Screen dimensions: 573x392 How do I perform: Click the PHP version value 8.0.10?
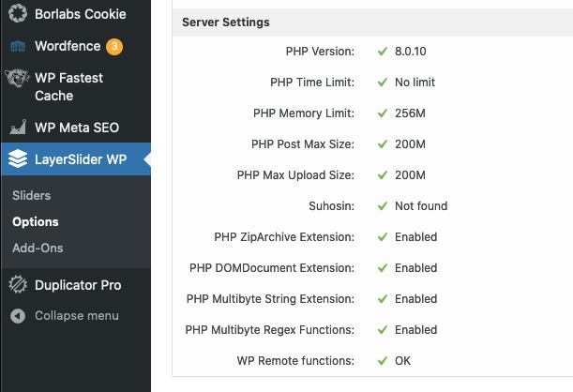pos(411,52)
